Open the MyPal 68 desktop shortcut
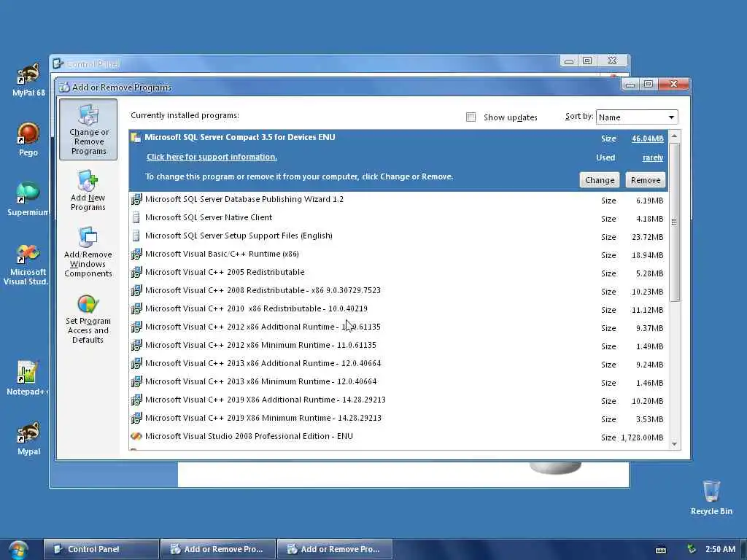Image resolution: width=747 pixels, height=560 pixels. (x=28, y=79)
